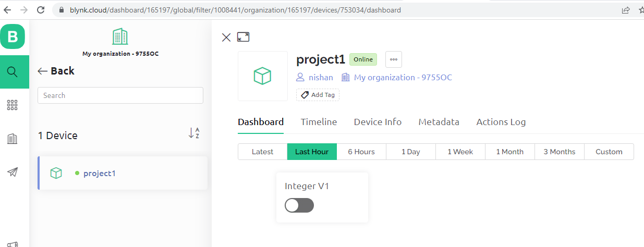Close the device panel with X
Viewport: 644px width, 247px height.
click(226, 37)
